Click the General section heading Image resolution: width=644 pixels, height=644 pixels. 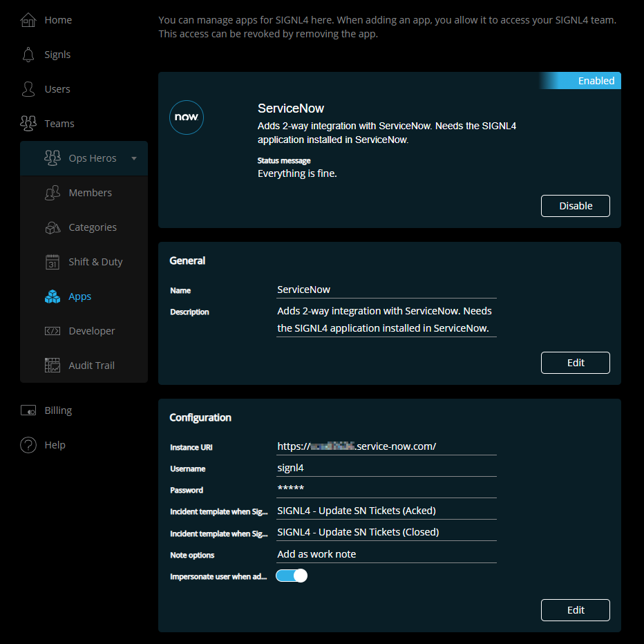tap(187, 261)
